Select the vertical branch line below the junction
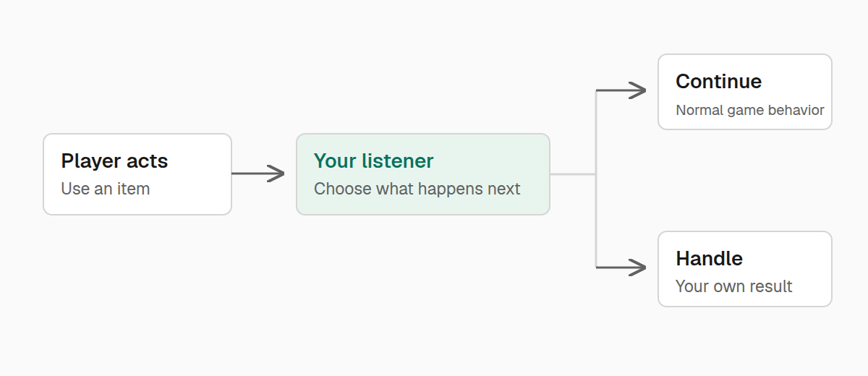Viewport: 868px width, 376px height. 596,221
